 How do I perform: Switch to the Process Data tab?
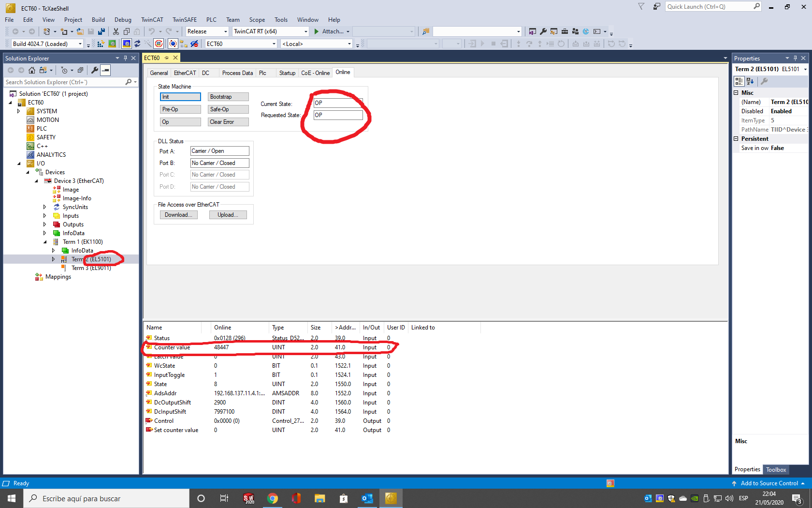(x=237, y=73)
